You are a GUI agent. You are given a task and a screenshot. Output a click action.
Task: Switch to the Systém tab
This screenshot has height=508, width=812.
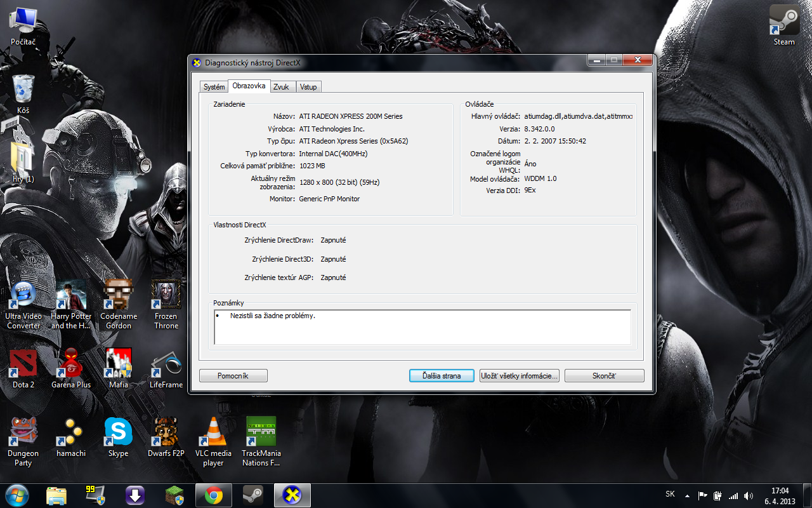click(x=214, y=87)
